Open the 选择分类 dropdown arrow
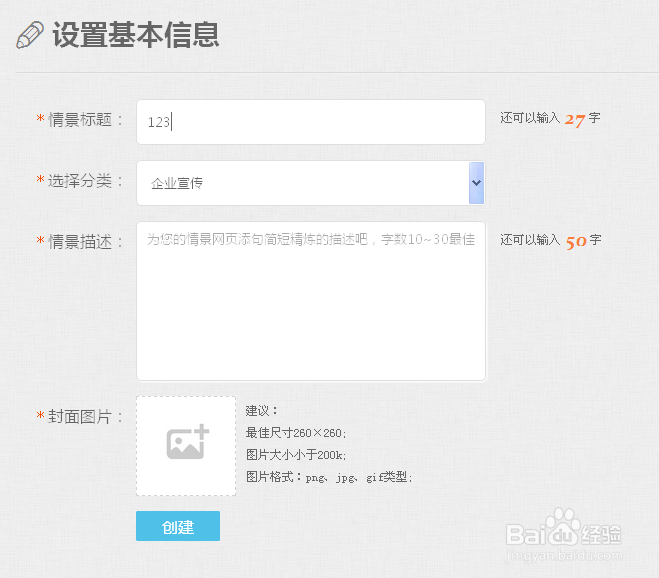659x578 pixels. 476,183
